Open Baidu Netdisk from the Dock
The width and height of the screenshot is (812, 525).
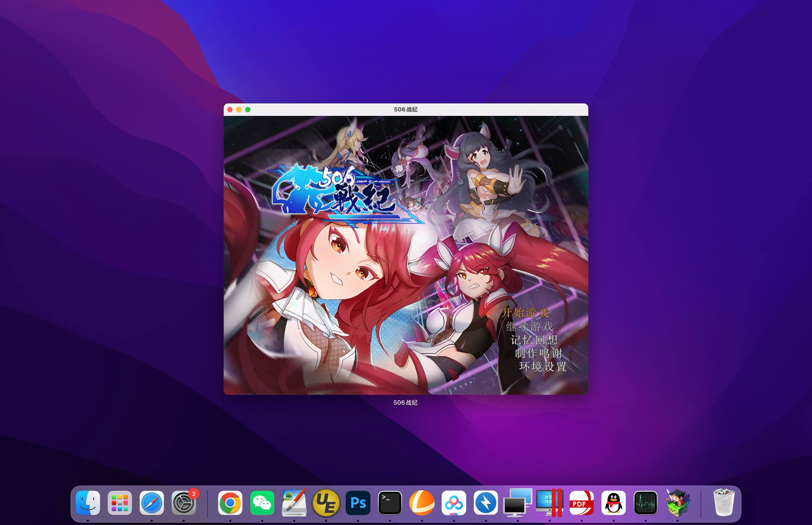454,502
